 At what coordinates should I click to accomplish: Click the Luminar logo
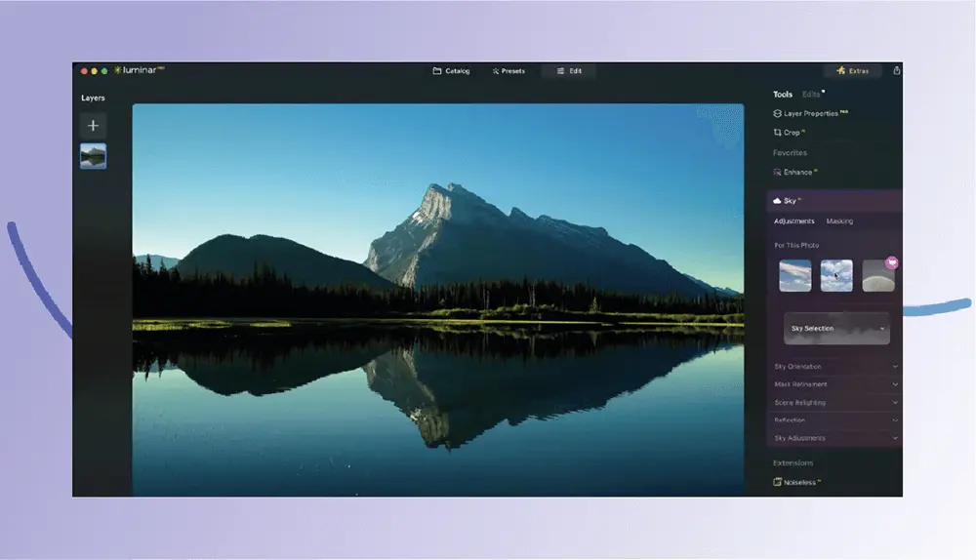point(139,70)
